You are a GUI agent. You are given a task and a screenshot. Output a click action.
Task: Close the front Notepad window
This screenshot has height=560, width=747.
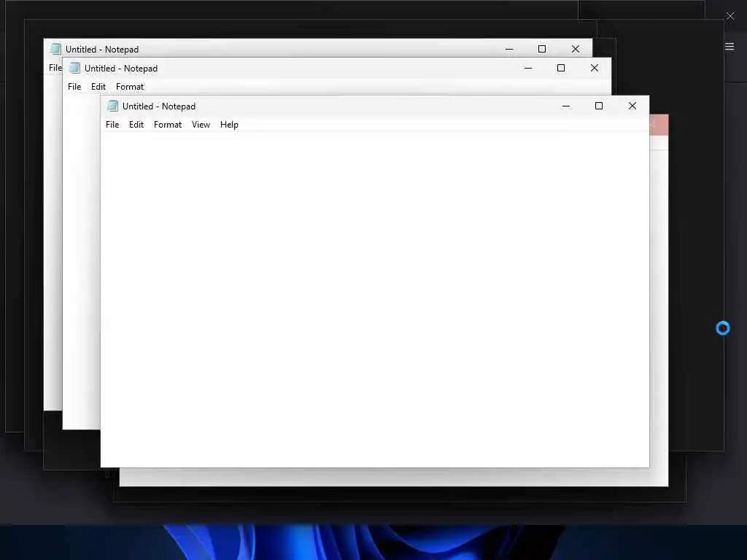[x=632, y=106]
